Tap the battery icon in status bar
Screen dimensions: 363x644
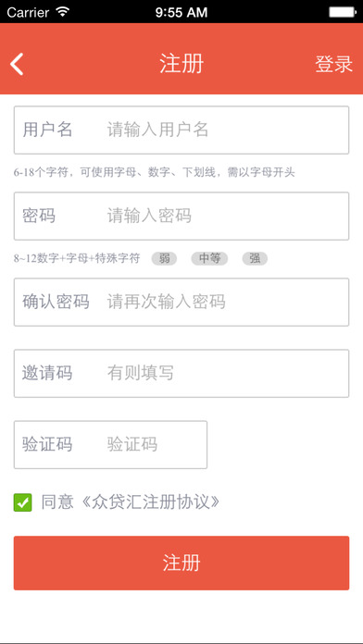(342, 12)
